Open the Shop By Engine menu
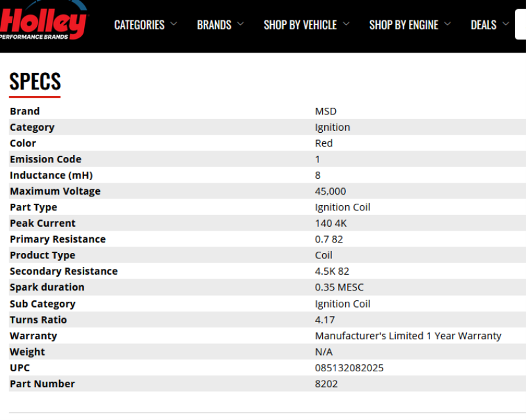 (x=404, y=25)
